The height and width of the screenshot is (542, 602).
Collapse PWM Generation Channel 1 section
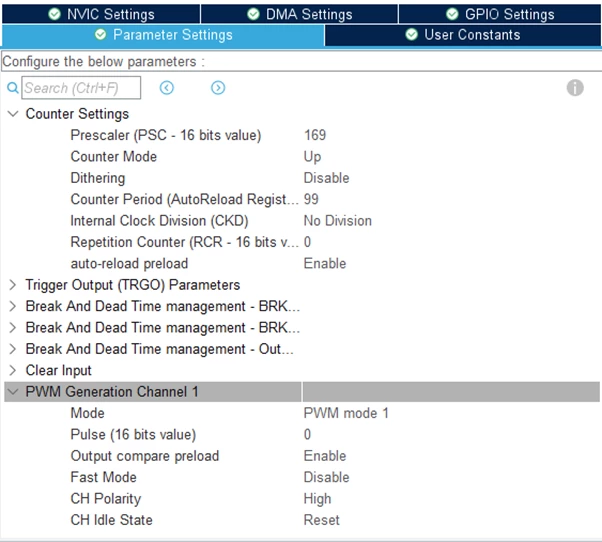tap(13, 392)
